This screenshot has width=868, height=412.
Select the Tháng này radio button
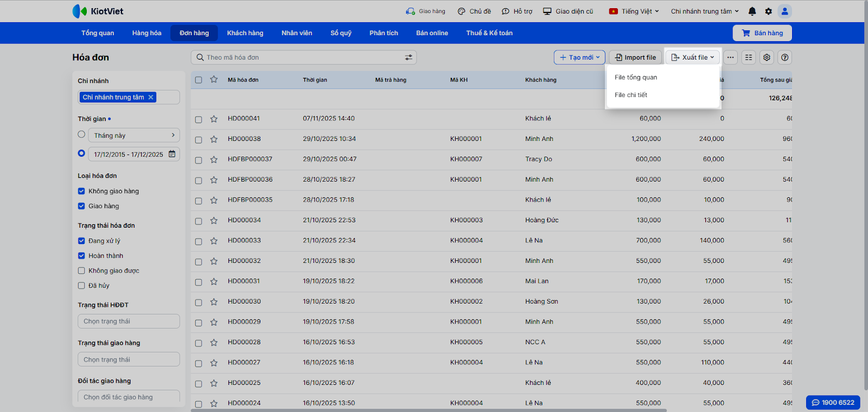coord(81,134)
